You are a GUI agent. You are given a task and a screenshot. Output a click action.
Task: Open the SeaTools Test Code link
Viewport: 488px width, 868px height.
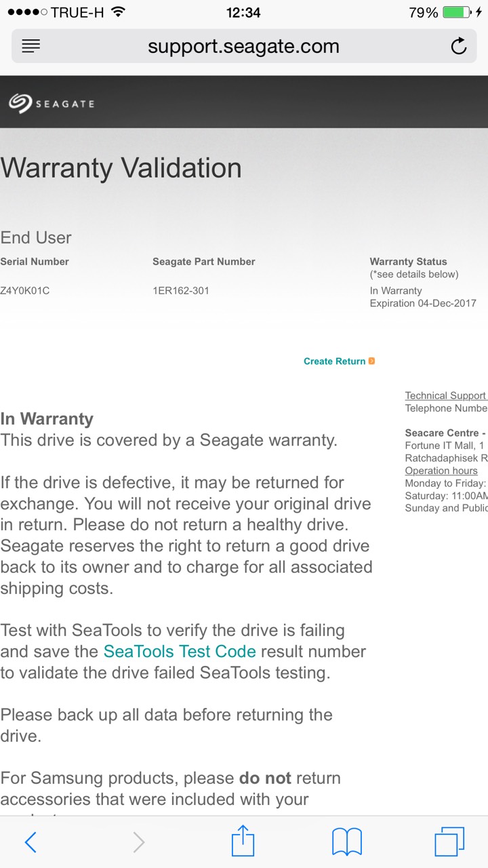180,652
